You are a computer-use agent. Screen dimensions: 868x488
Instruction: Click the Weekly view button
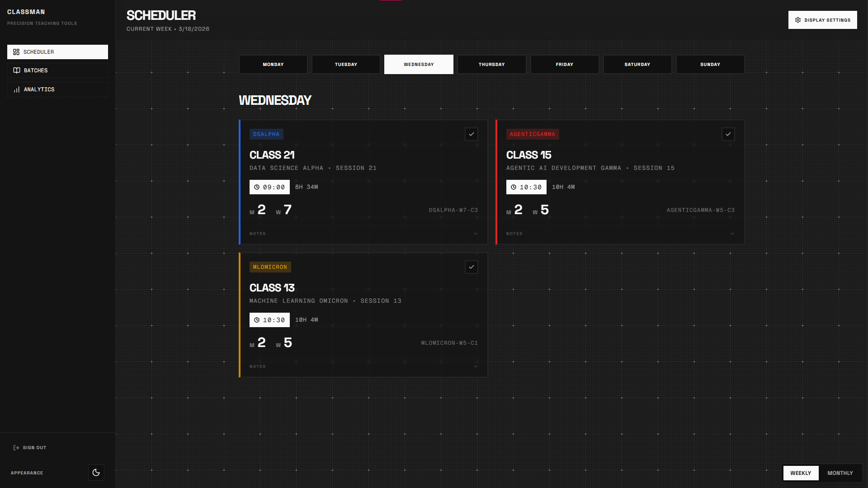coord(801,473)
